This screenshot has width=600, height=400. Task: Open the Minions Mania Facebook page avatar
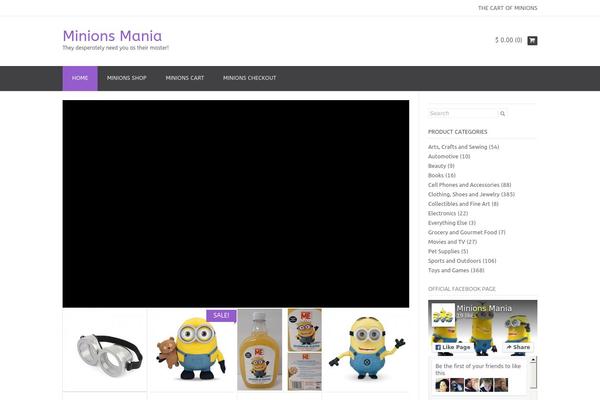[x=443, y=315]
